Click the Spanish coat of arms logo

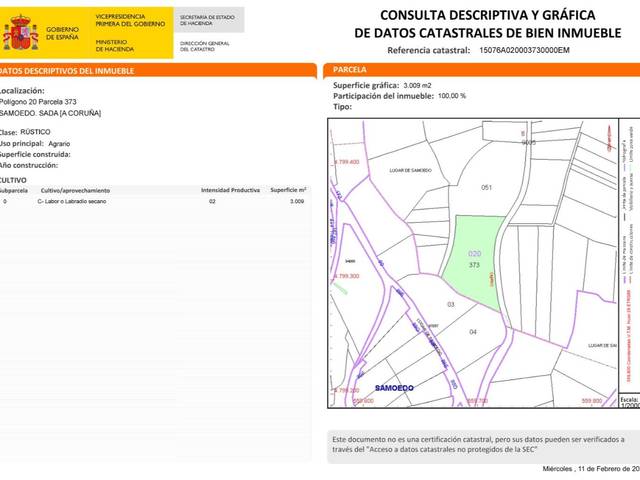tap(20, 33)
